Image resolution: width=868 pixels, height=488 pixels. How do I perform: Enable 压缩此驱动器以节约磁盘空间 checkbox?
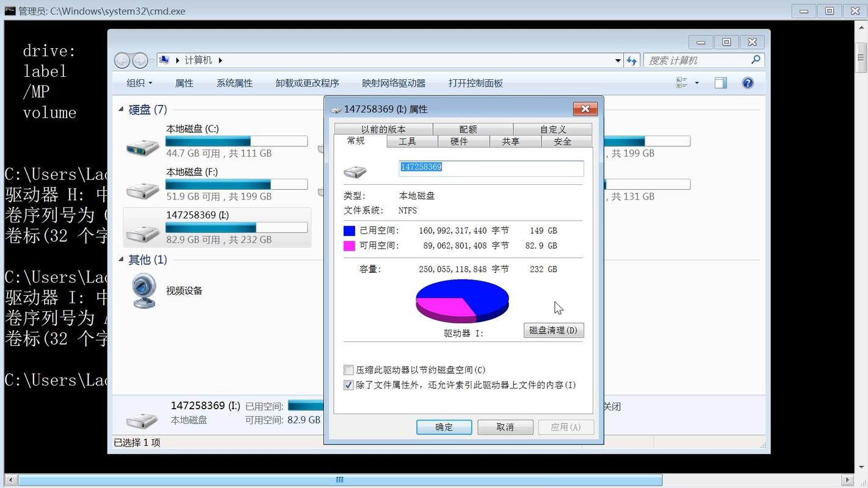[349, 370]
